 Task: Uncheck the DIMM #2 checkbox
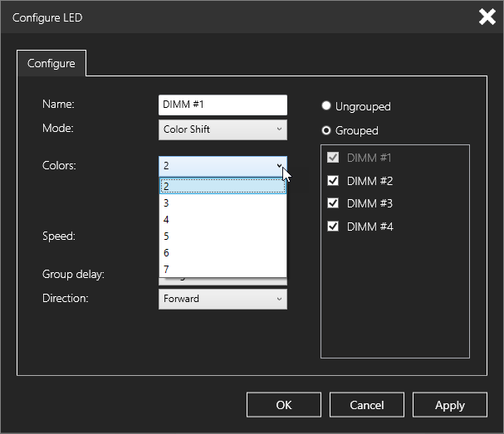tap(333, 181)
